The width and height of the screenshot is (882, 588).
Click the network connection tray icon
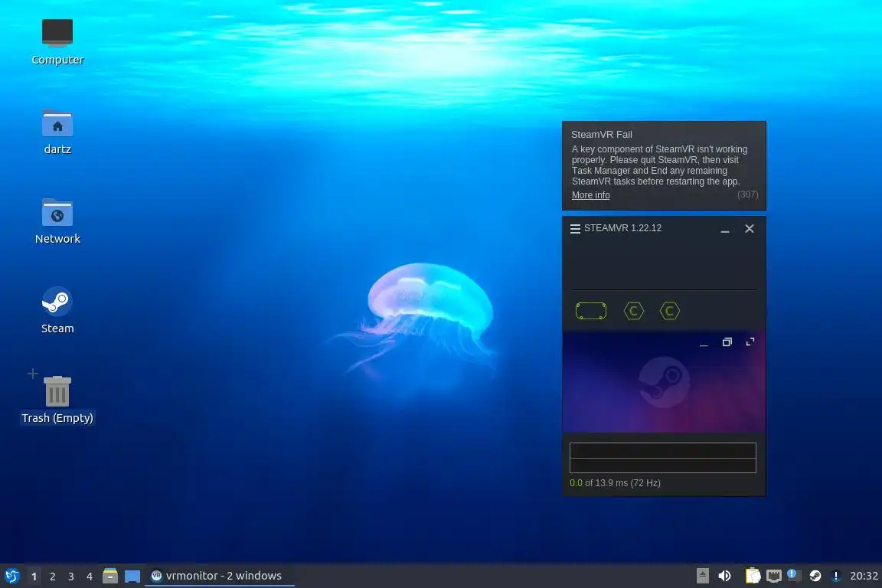pyautogui.click(x=774, y=576)
